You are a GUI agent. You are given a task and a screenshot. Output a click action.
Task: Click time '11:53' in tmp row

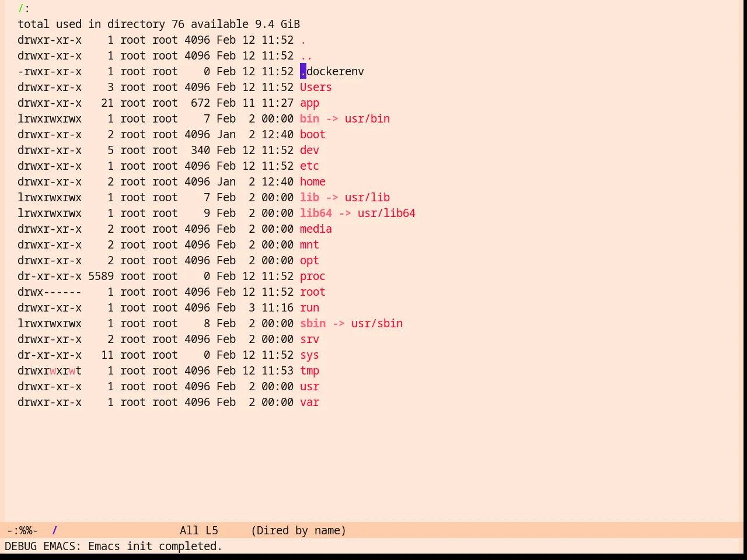pos(277,371)
